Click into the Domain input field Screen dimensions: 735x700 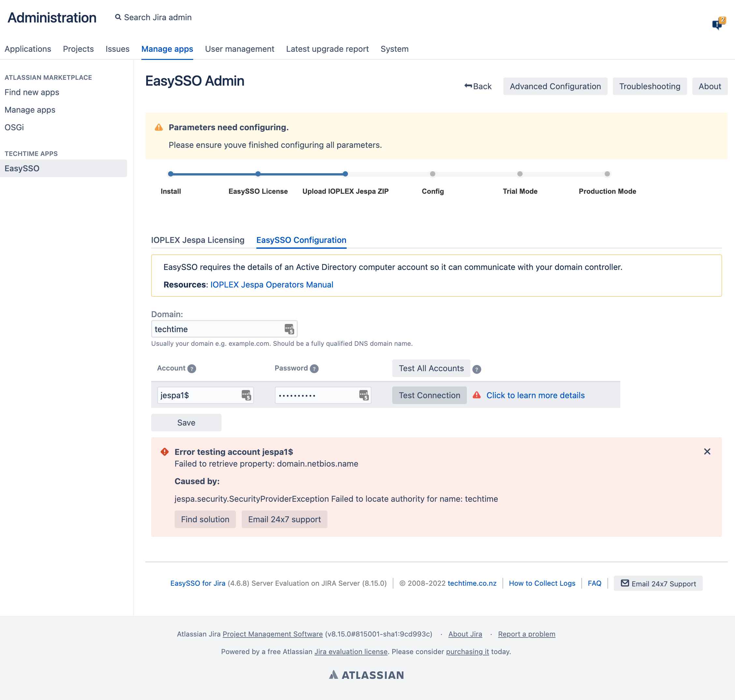(217, 329)
